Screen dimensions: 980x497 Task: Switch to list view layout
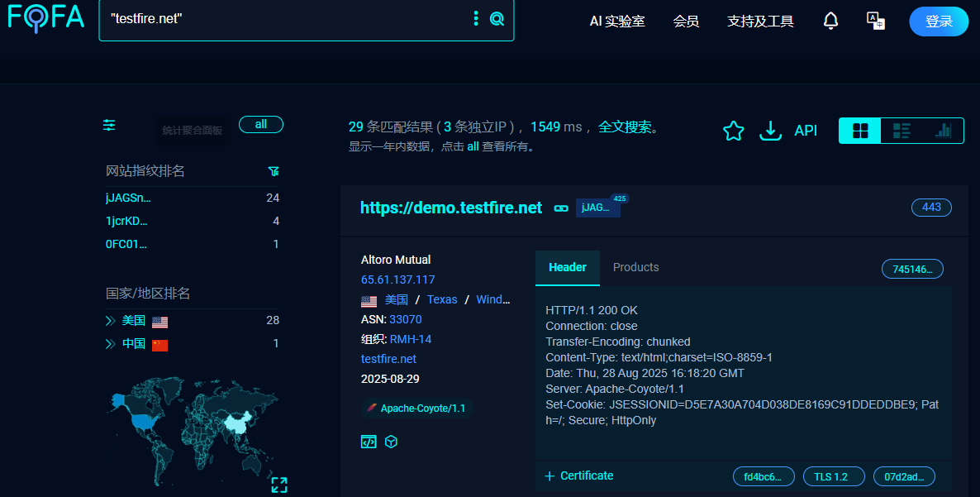coord(902,131)
